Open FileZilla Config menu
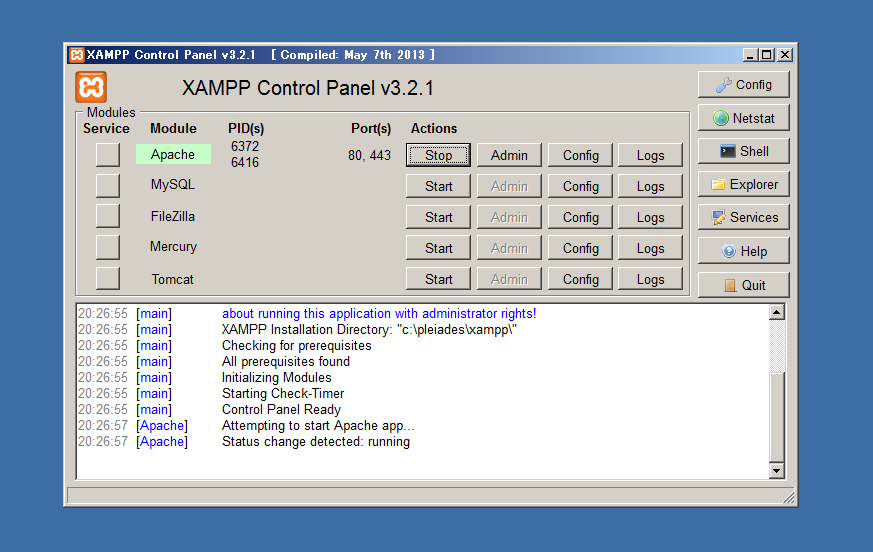 click(580, 217)
